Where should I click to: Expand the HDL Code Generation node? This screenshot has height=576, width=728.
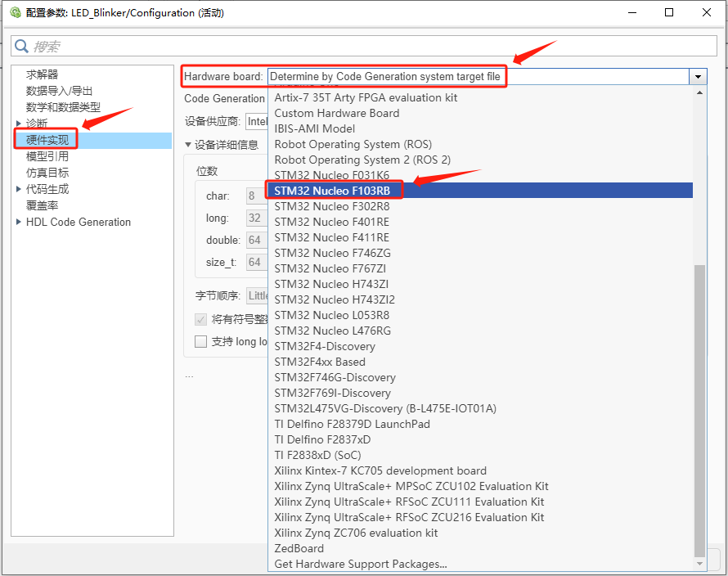pyautogui.click(x=18, y=222)
